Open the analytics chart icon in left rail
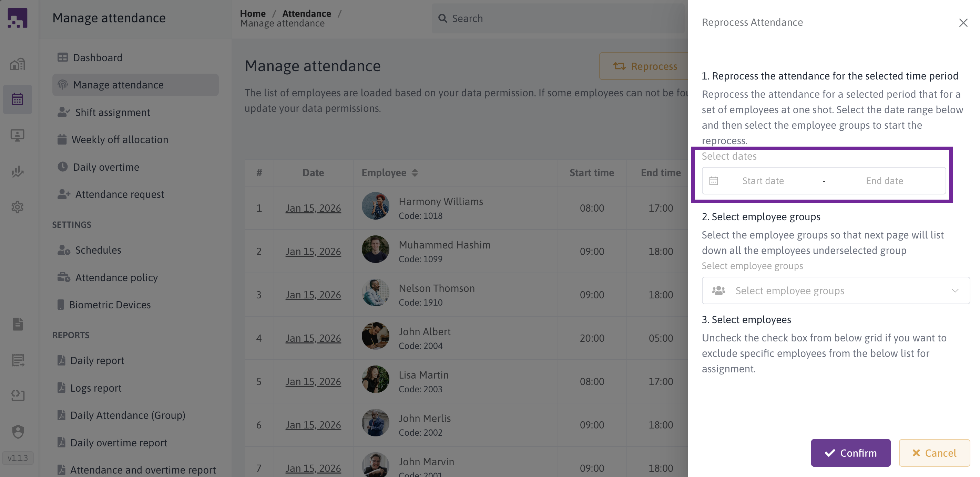980x477 pixels. 18,171
